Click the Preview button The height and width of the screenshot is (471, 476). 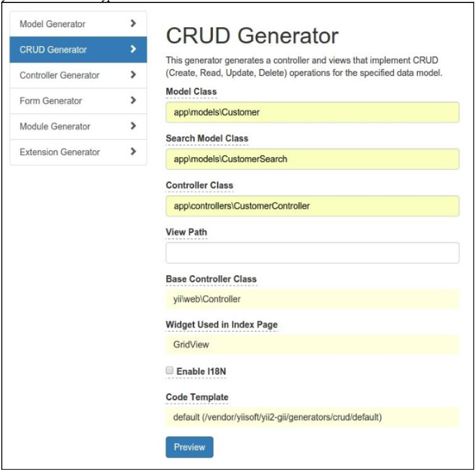(x=189, y=447)
